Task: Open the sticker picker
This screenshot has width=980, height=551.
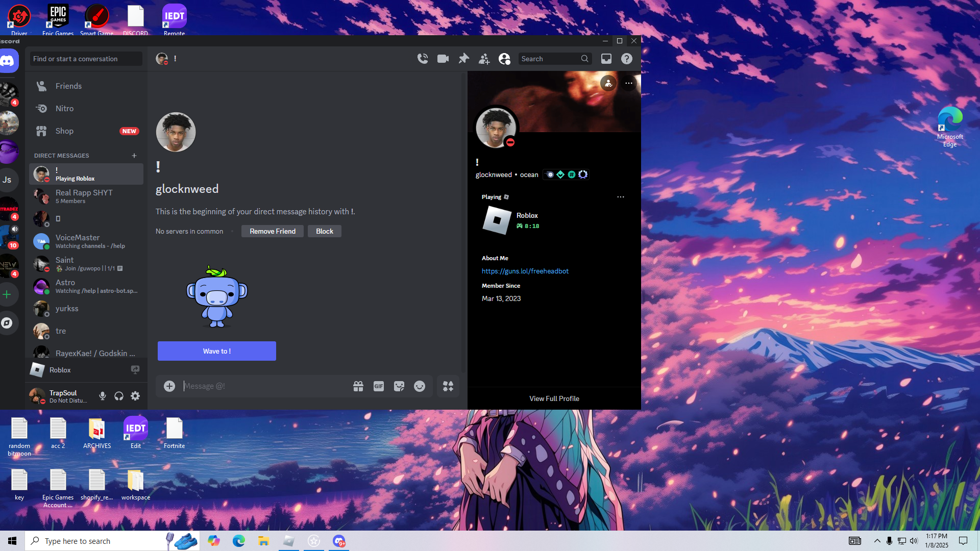Action: (399, 386)
